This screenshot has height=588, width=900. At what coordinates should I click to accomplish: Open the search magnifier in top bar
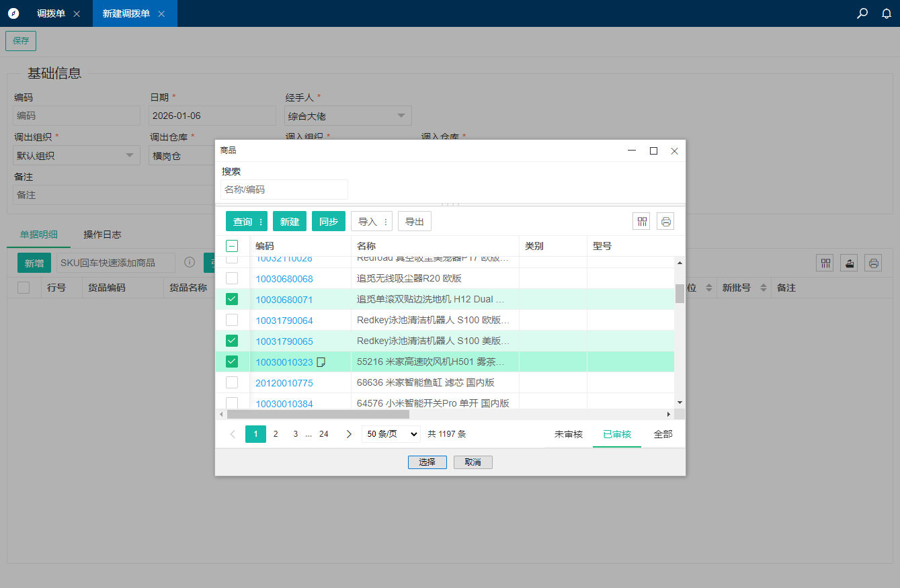tap(862, 13)
